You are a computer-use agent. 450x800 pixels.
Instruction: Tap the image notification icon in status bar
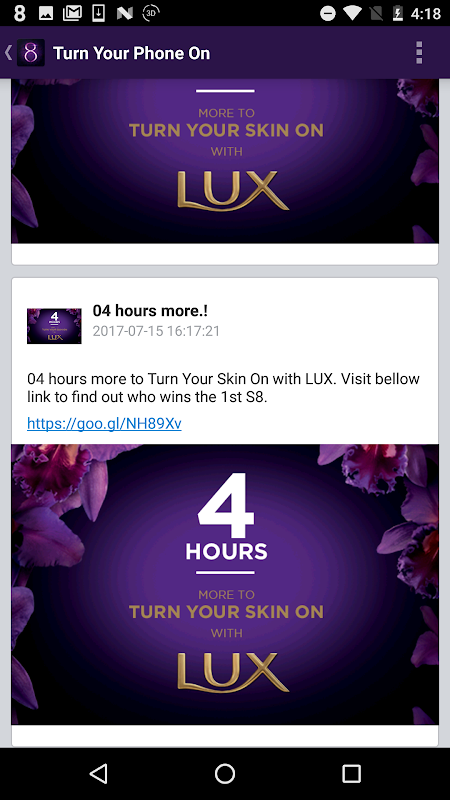tap(46, 13)
